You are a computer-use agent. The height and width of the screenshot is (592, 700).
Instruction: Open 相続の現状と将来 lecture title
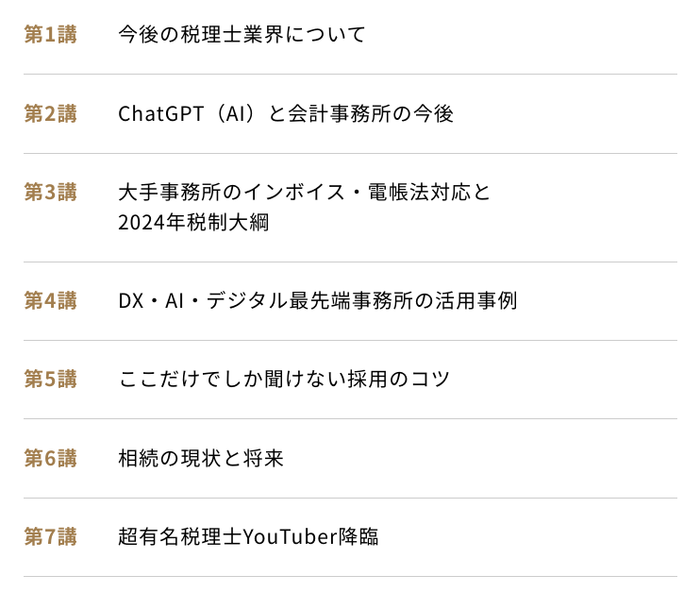click(x=201, y=459)
